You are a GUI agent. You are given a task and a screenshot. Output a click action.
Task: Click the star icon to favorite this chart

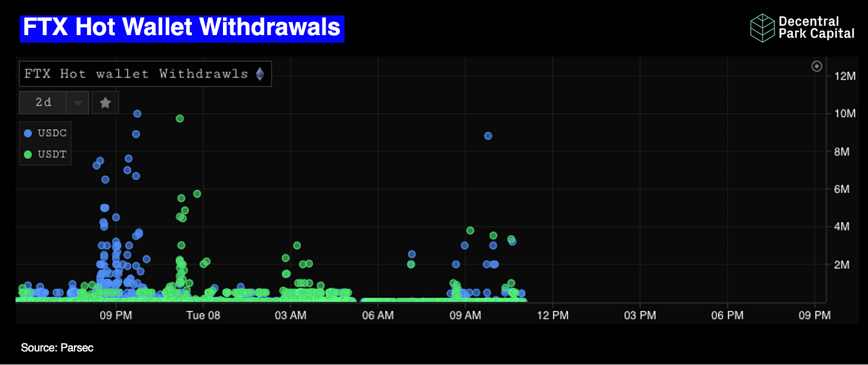tap(105, 102)
